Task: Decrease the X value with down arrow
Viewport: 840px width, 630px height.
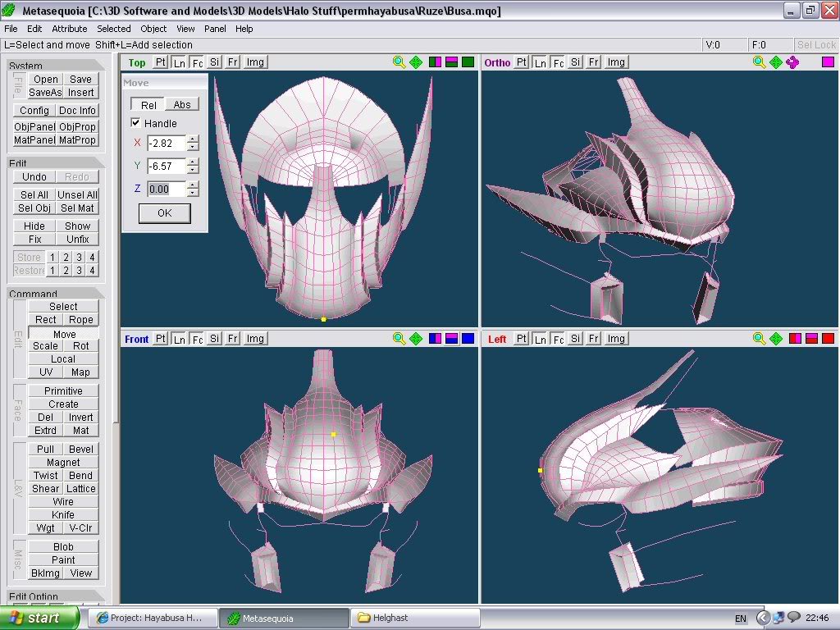Action: (x=193, y=147)
